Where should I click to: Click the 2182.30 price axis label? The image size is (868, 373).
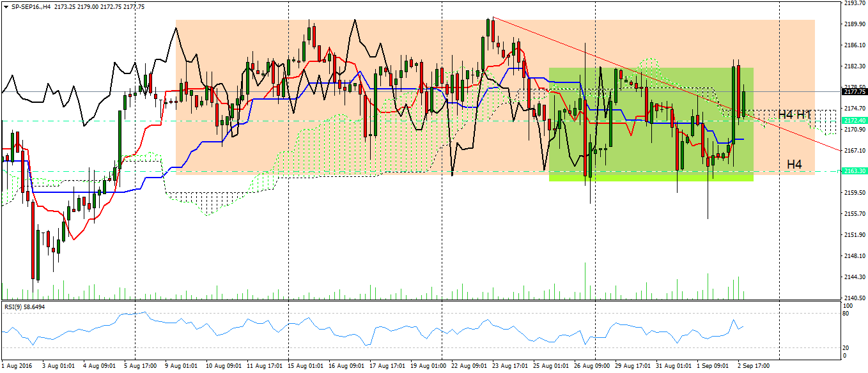855,66
